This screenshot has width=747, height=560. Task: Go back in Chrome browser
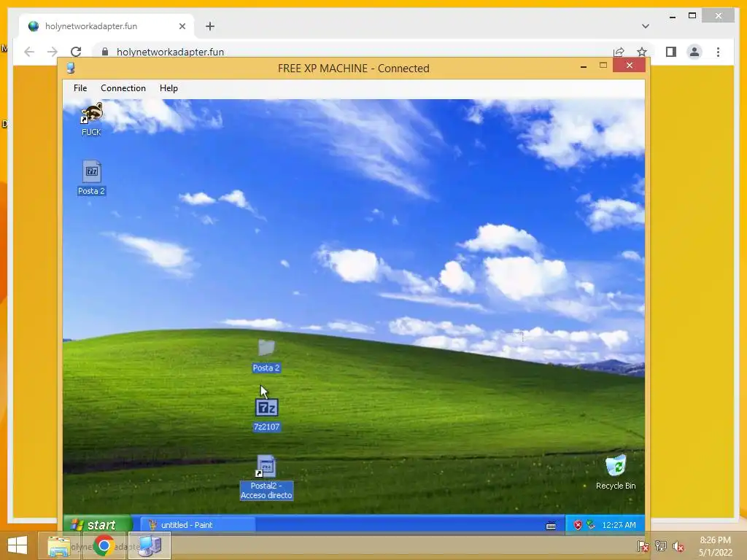(x=29, y=52)
